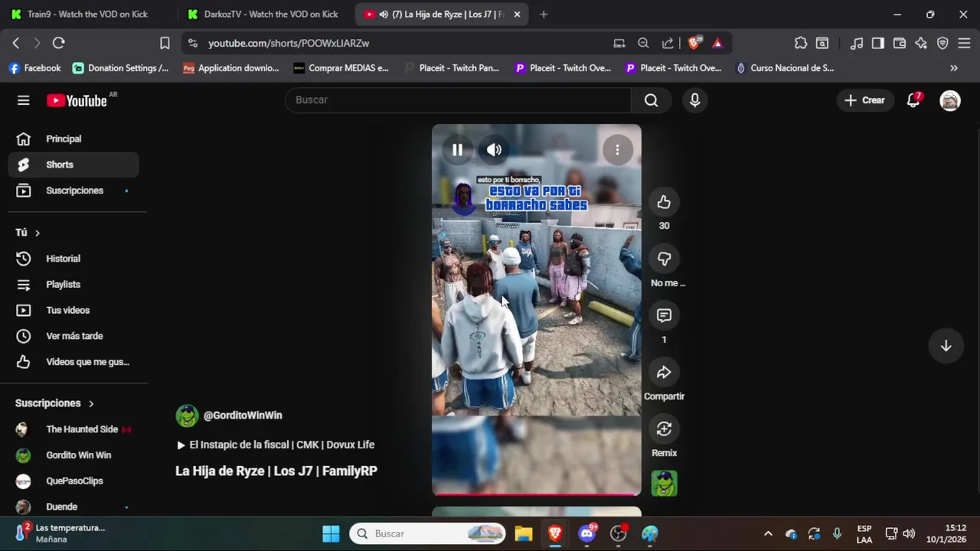Open Brave Rewards triangle icon
980x551 pixels.
[717, 44]
